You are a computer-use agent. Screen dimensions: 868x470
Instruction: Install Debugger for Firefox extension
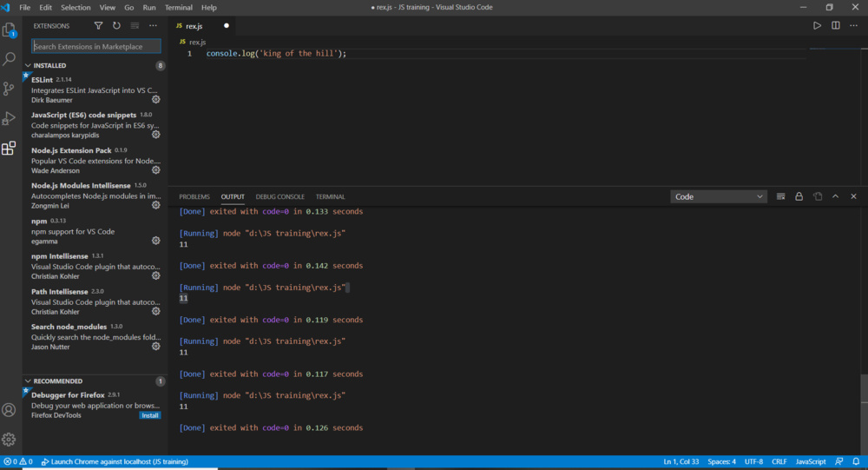150,415
